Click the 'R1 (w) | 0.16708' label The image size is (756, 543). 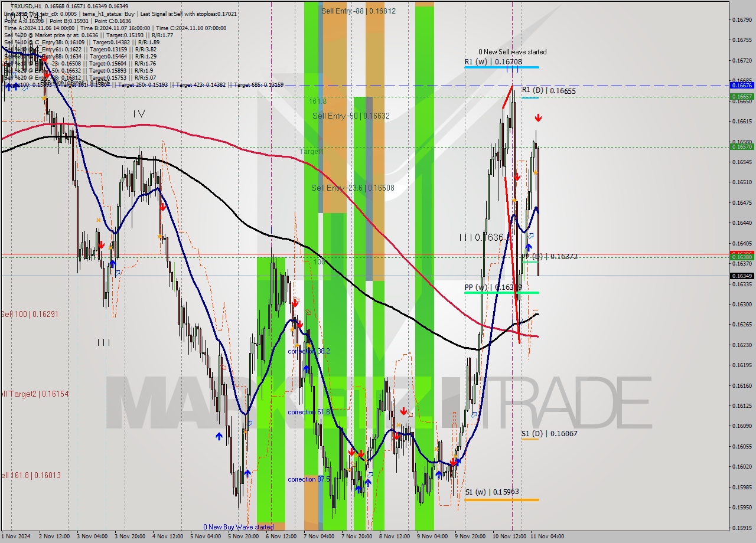pyautogui.click(x=493, y=61)
